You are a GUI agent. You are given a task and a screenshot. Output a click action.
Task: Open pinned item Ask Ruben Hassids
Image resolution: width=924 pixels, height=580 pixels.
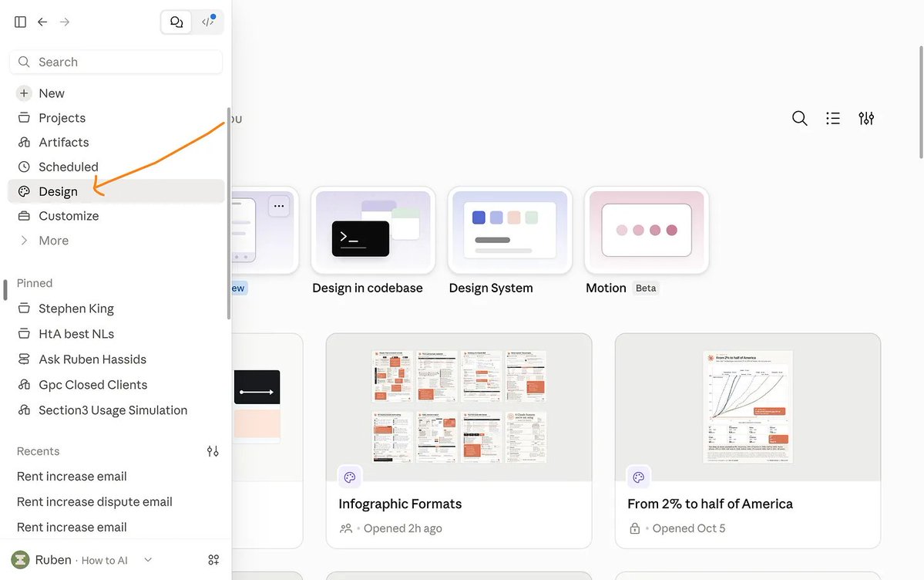pos(116,359)
